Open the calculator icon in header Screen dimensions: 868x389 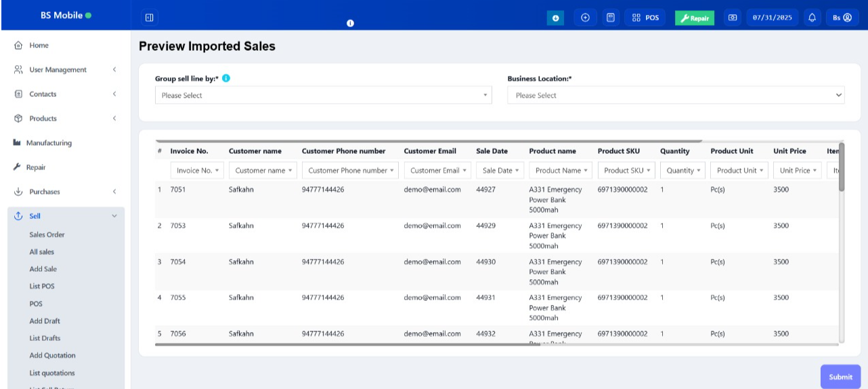pyautogui.click(x=611, y=18)
